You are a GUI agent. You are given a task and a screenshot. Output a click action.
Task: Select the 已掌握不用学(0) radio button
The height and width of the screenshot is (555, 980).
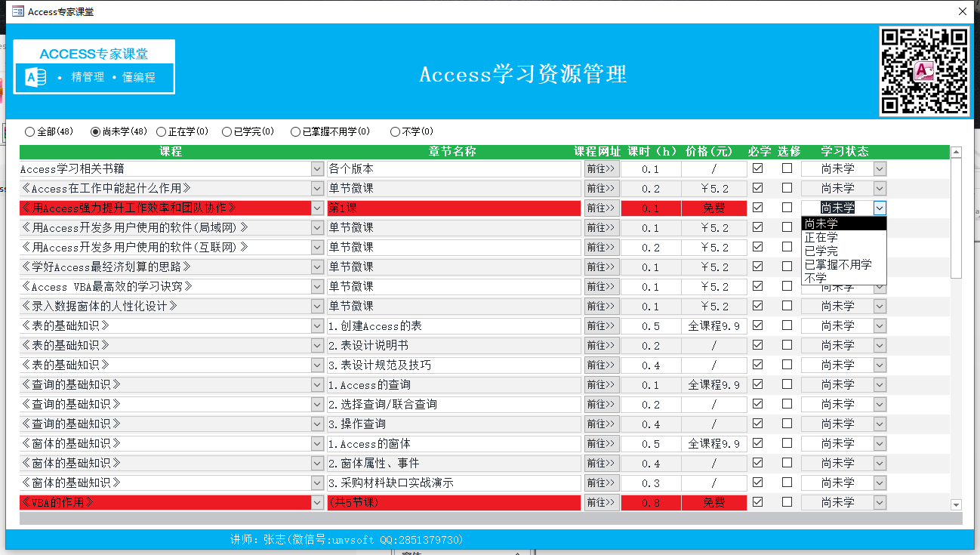(x=295, y=131)
